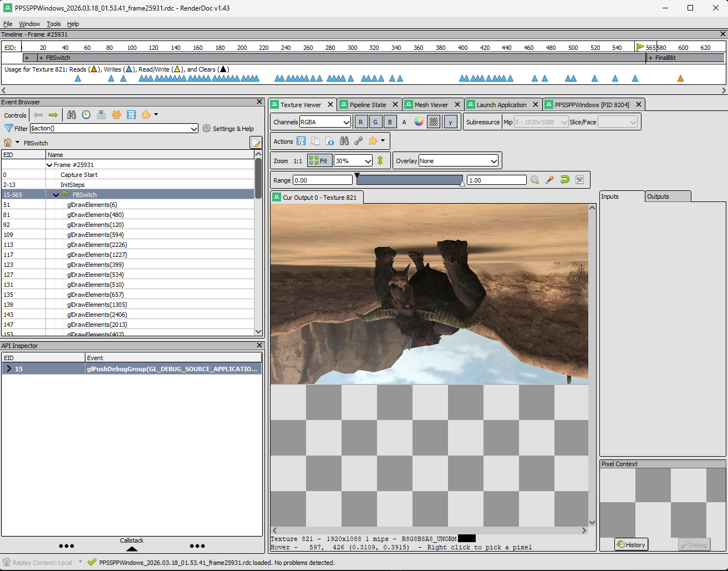This screenshot has height=571, width=728.
Task: Click the white point handle on Range slider
Action: 462,183
